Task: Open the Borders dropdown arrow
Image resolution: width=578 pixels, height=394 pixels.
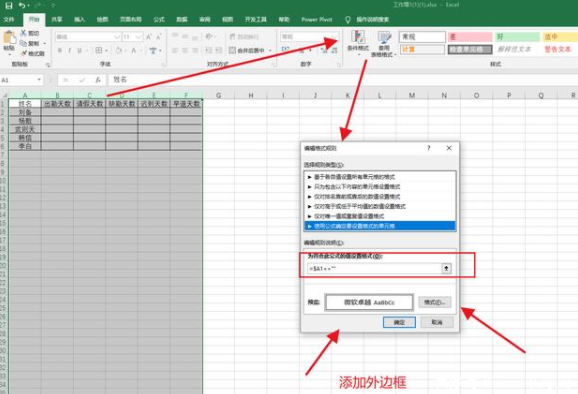Action: click(106, 50)
